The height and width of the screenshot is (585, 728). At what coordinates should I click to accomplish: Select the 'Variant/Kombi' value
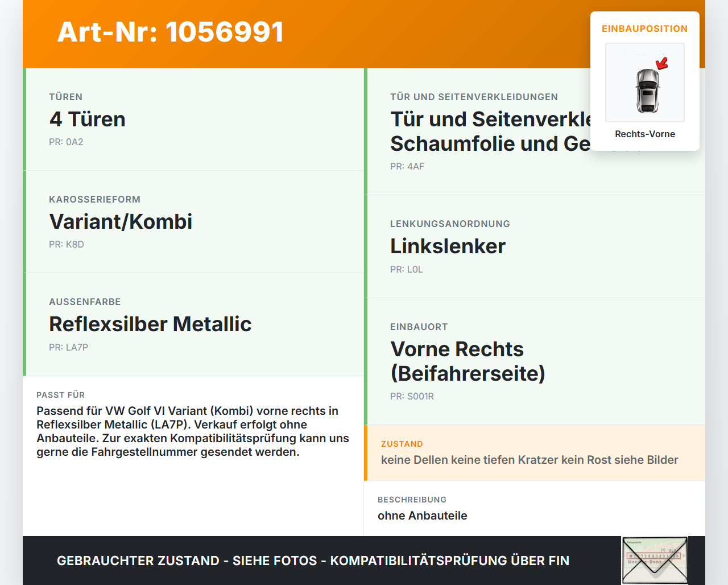tap(121, 221)
